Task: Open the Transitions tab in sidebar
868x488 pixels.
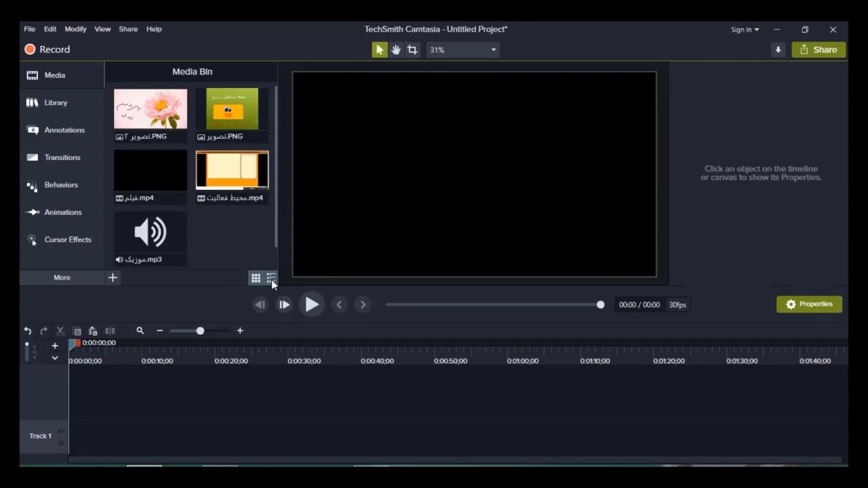Action: [62, 157]
